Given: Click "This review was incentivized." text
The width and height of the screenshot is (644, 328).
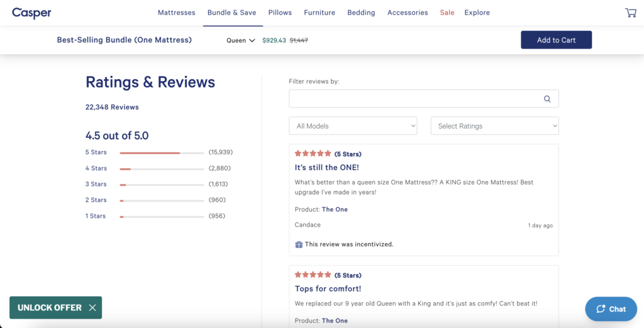Looking at the screenshot, I should [349, 244].
